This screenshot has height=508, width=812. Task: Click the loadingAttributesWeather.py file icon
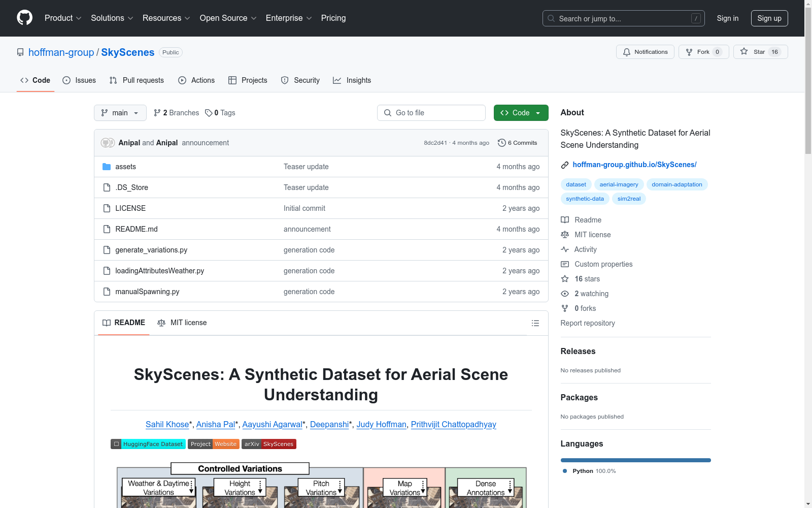coord(107,271)
